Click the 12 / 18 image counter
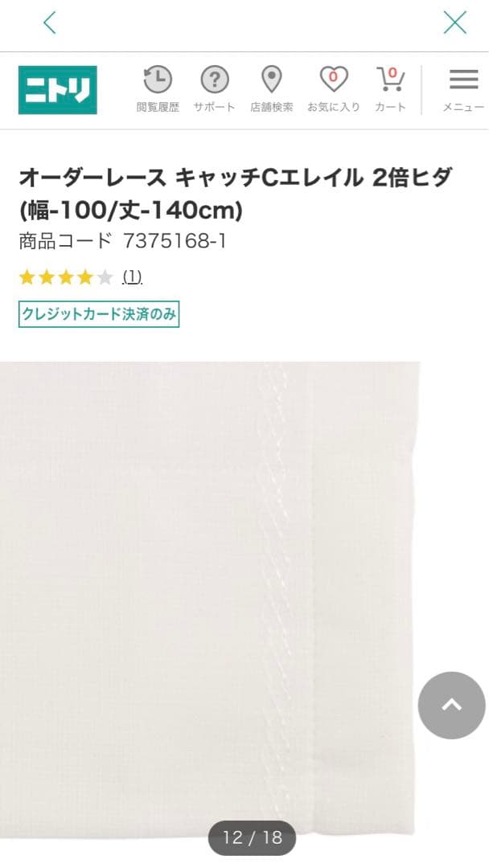The height and width of the screenshot is (868, 489). click(x=252, y=837)
